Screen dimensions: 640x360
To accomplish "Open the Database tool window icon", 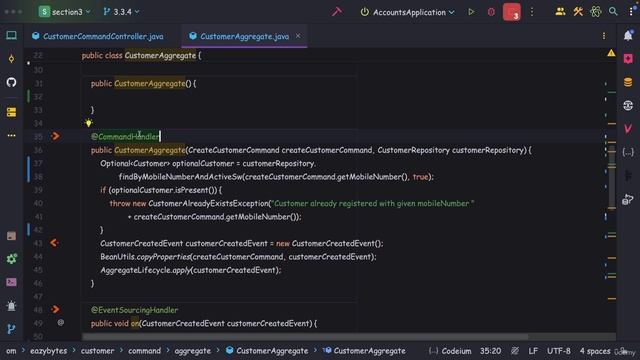I will point(628,82).
